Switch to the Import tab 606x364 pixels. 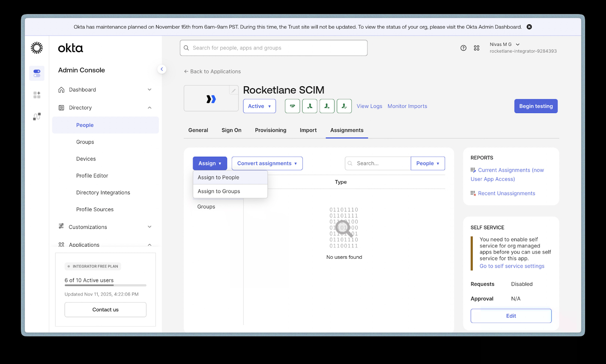click(x=308, y=130)
